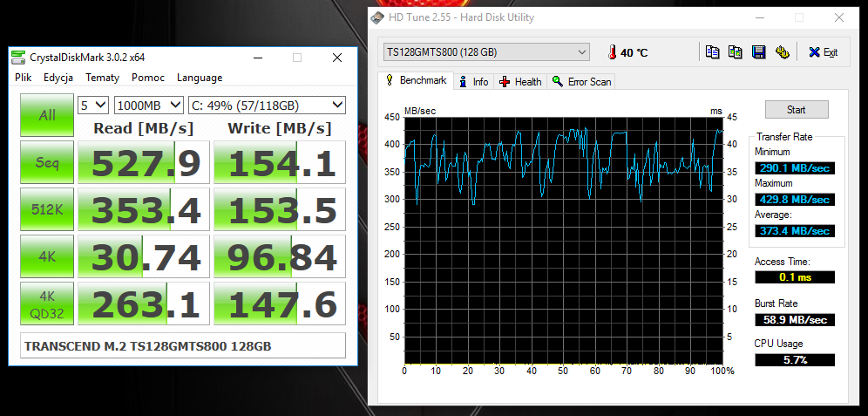This screenshot has height=416, width=868.
Task: Run the 512K test
Action: [47, 209]
